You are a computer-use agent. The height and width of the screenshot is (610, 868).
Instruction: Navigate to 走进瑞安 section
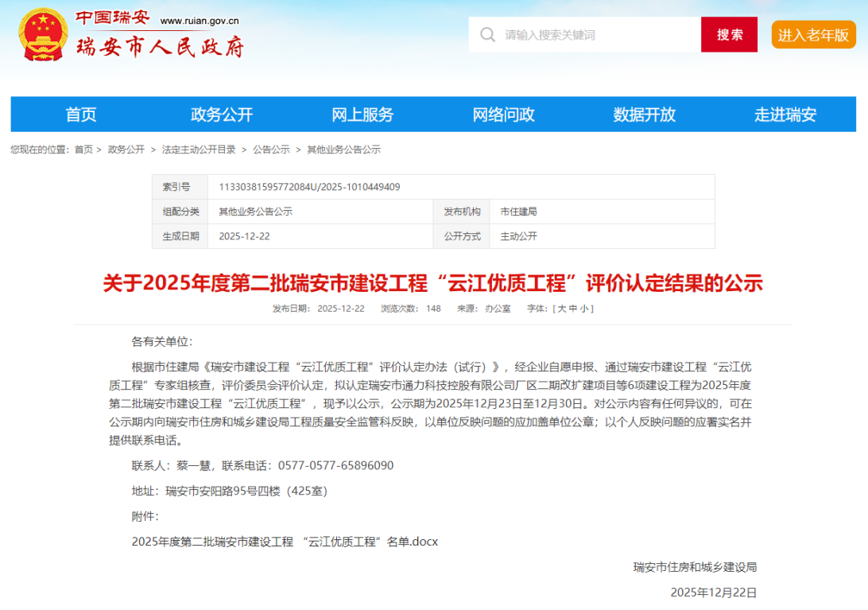click(x=785, y=115)
